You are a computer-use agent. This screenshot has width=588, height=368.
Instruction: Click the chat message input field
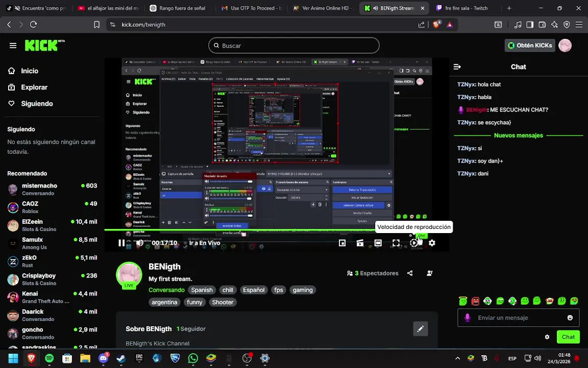pyautogui.click(x=519, y=318)
